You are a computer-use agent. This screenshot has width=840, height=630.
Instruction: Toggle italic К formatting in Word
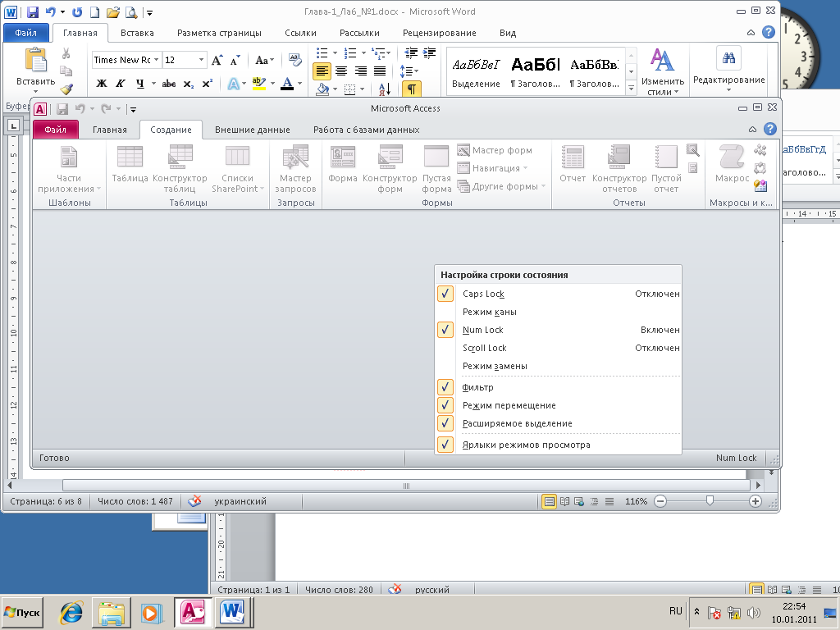coord(121,84)
